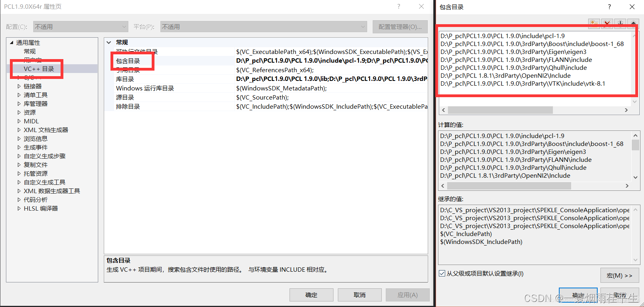The height and width of the screenshot is (307, 644).
Task: Select 常规 under 通用属性
Action: pos(30,51)
